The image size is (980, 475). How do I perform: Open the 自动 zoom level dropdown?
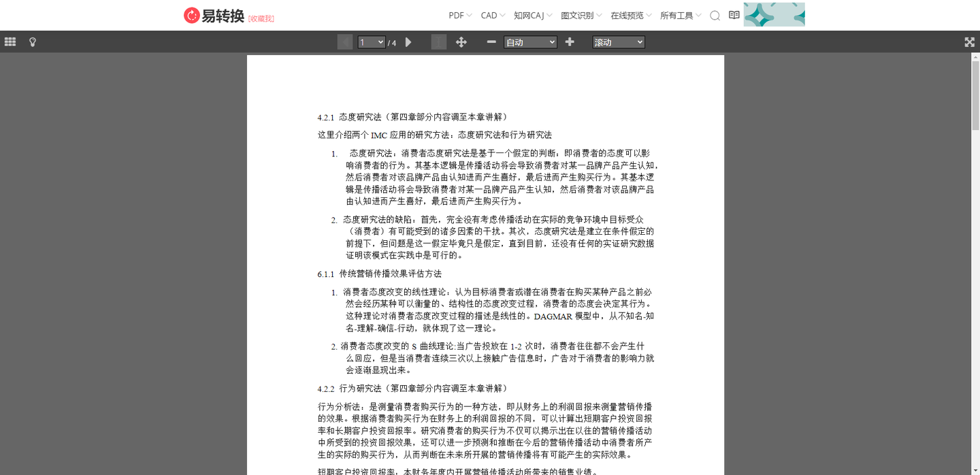(530, 42)
